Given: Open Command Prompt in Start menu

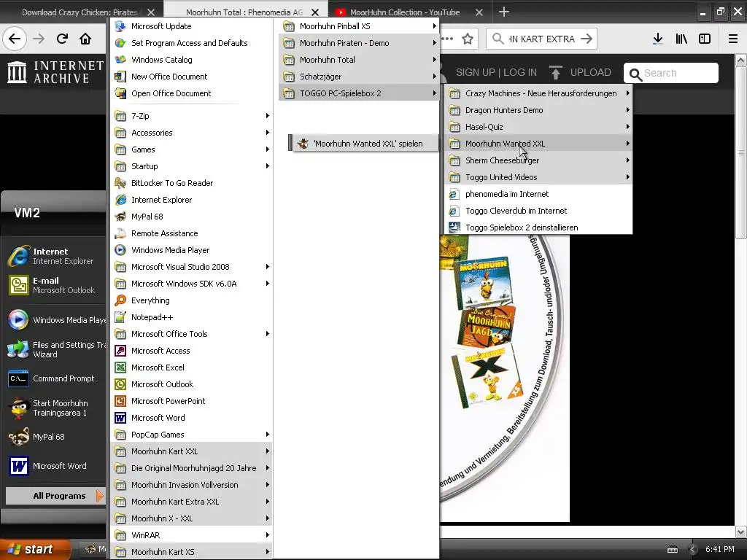Looking at the screenshot, I should point(55,378).
